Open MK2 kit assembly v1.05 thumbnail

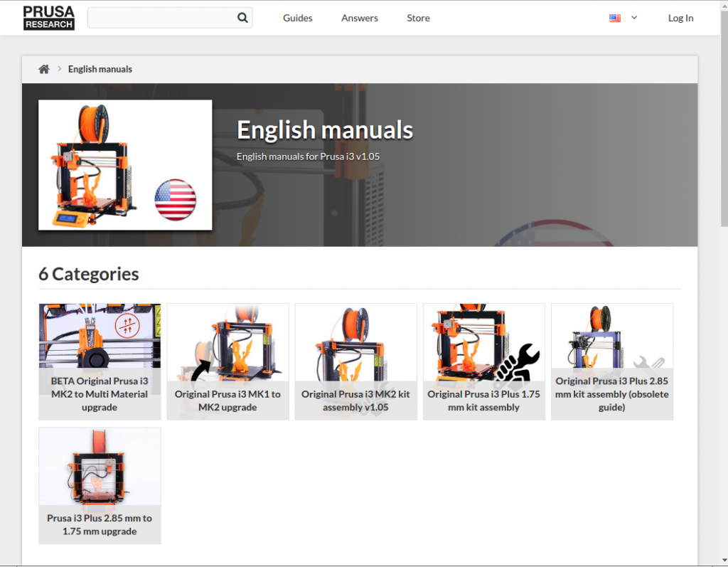356,361
